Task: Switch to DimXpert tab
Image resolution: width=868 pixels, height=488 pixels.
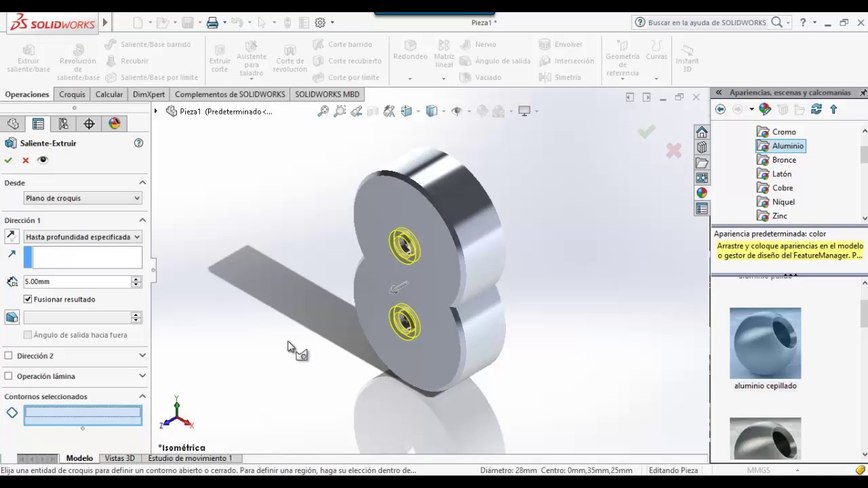Action: click(x=149, y=94)
